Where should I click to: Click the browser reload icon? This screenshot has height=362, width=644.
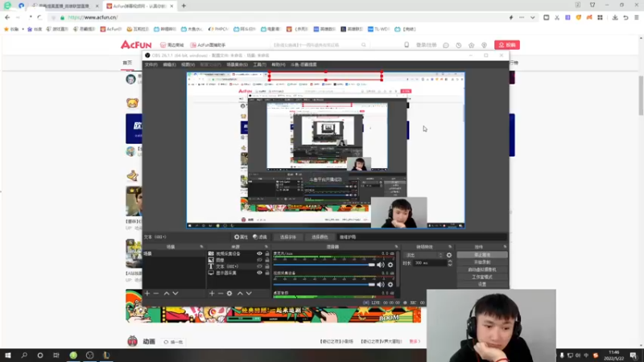click(x=39, y=18)
